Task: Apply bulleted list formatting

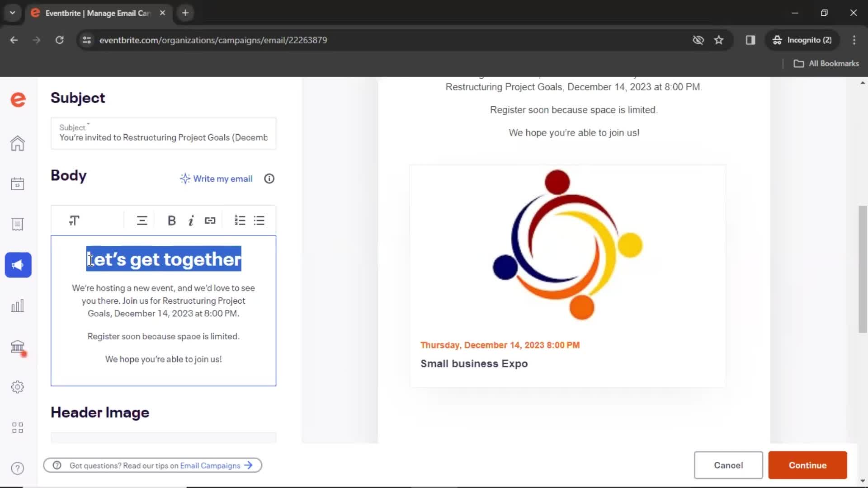Action: click(259, 221)
